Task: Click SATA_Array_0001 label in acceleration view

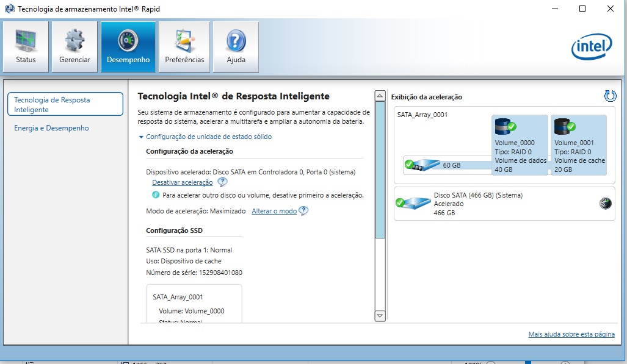Action: [422, 115]
